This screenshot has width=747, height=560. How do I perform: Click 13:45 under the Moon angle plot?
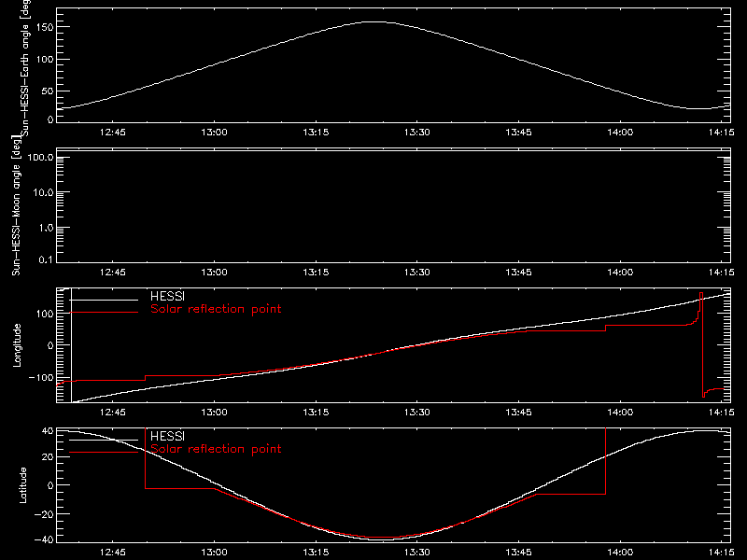pyautogui.click(x=518, y=273)
